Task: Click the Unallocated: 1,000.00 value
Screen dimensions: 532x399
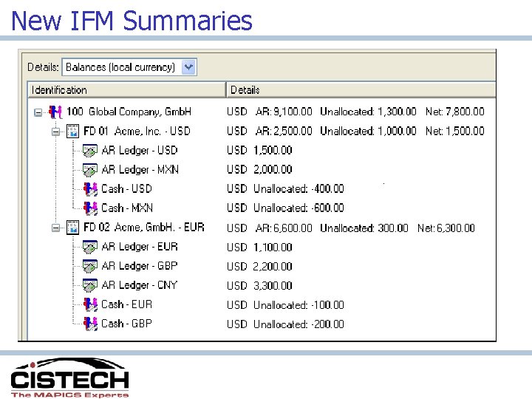Action: [368, 131]
